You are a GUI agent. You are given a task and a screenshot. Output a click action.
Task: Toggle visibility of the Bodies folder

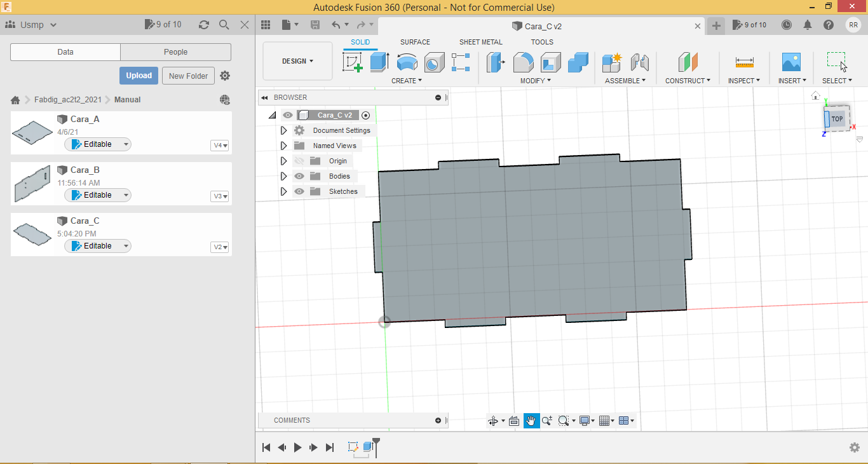(299, 176)
